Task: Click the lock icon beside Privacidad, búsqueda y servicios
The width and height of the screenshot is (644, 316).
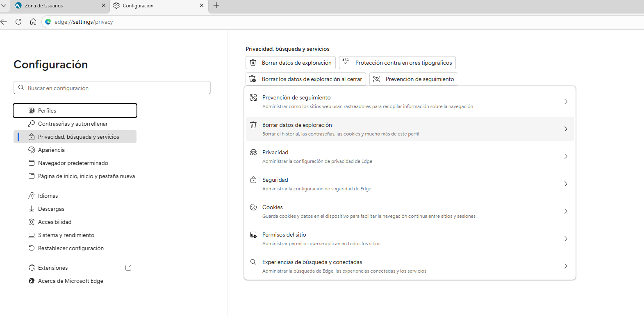Action: click(x=32, y=137)
